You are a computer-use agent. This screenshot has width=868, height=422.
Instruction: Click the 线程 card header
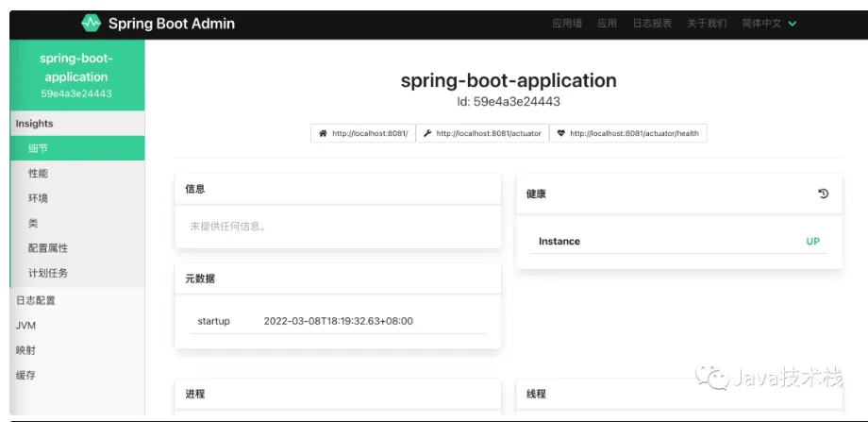[x=679, y=394]
